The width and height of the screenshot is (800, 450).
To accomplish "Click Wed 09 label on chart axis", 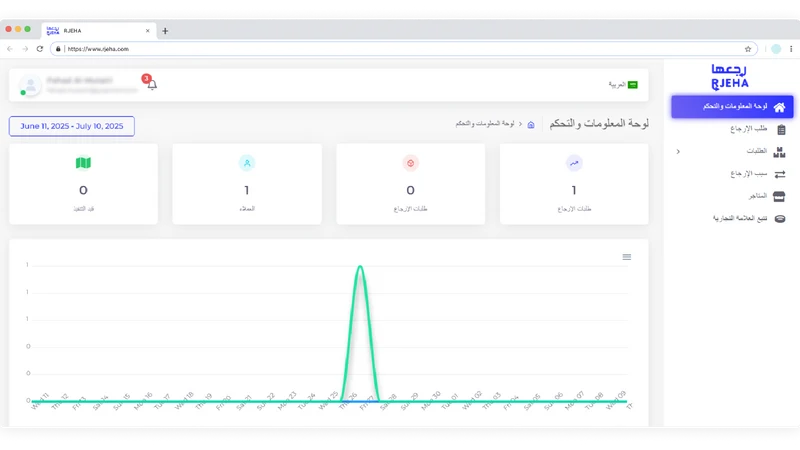I will coord(617,401).
